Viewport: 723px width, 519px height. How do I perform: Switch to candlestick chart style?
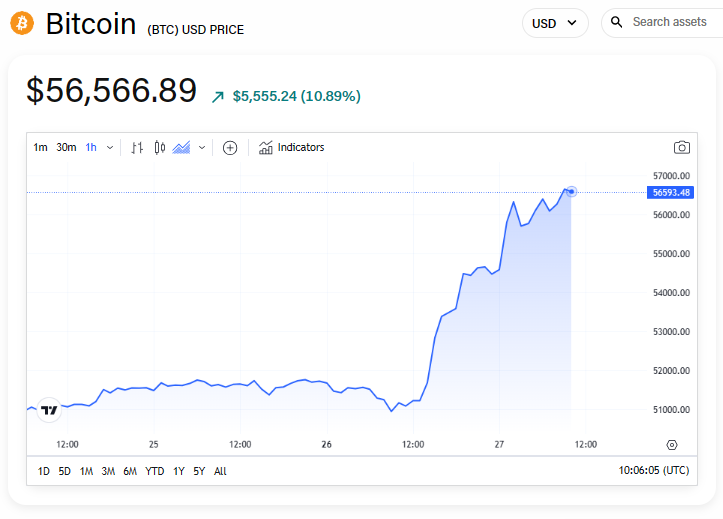160,148
